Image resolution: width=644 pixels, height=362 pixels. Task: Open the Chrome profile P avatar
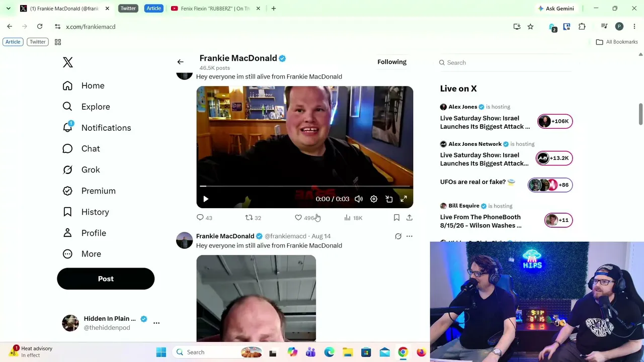coord(619,27)
